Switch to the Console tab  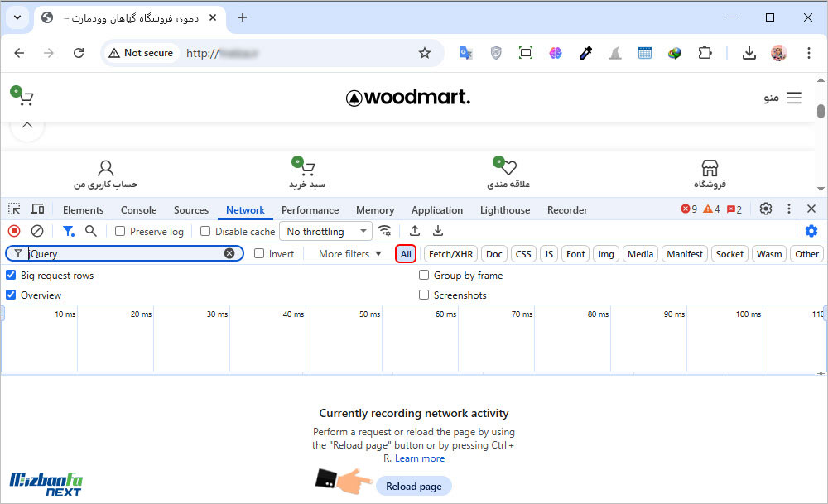point(138,210)
